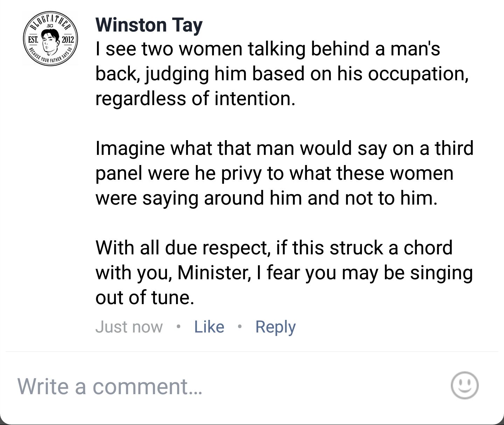Click the "Just now" timestamp
The image size is (504, 425).
point(129,327)
